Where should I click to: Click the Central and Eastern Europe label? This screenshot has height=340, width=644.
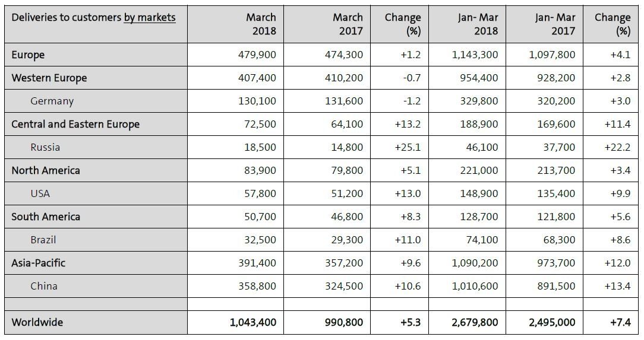[x=75, y=125]
